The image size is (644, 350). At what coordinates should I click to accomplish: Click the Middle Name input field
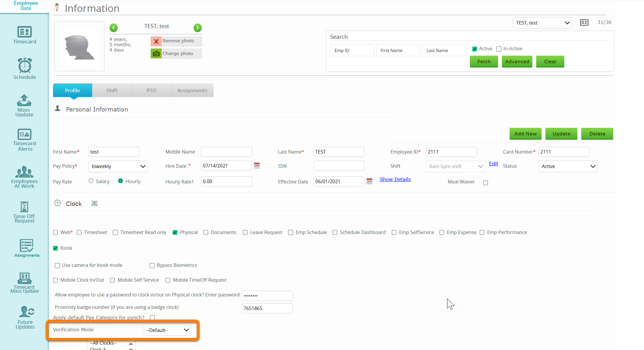point(226,152)
